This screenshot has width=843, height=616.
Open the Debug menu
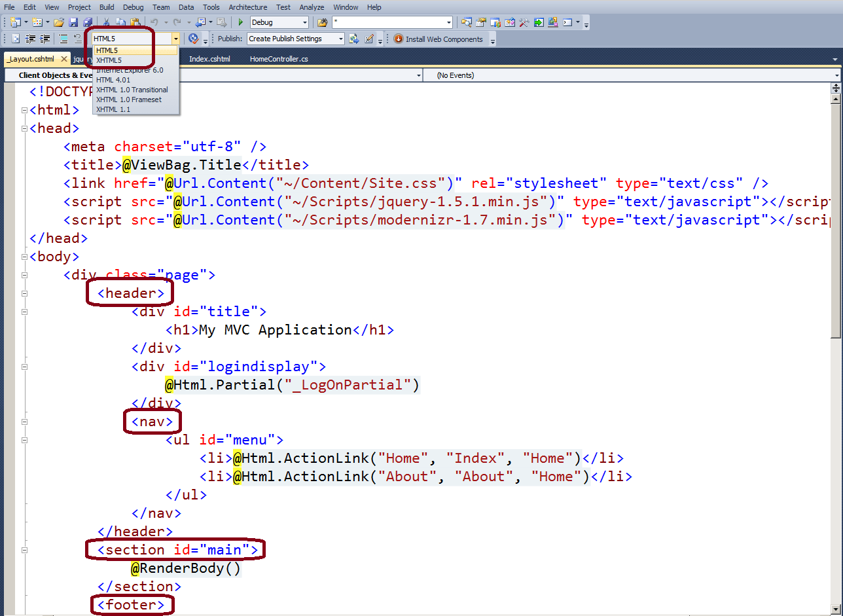(134, 7)
